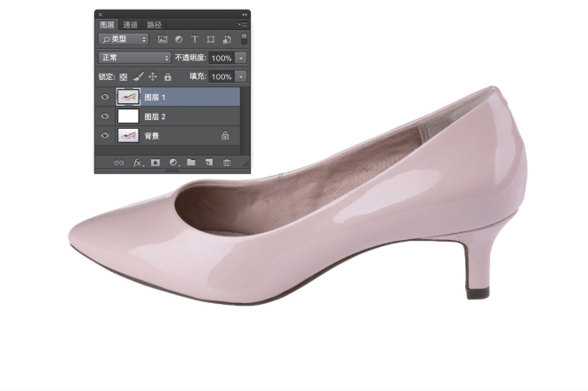
Task: Select the 背景 layer thumbnail
Action: coord(128,136)
